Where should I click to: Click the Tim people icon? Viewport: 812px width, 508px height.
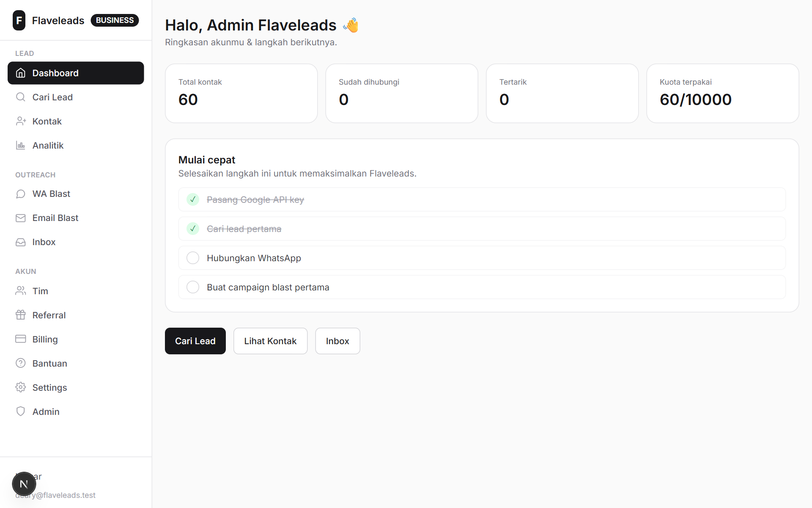click(x=21, y=291)
